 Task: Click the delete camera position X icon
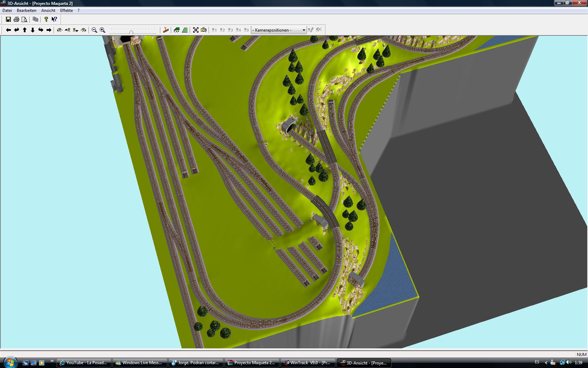(x=319, y=30)
